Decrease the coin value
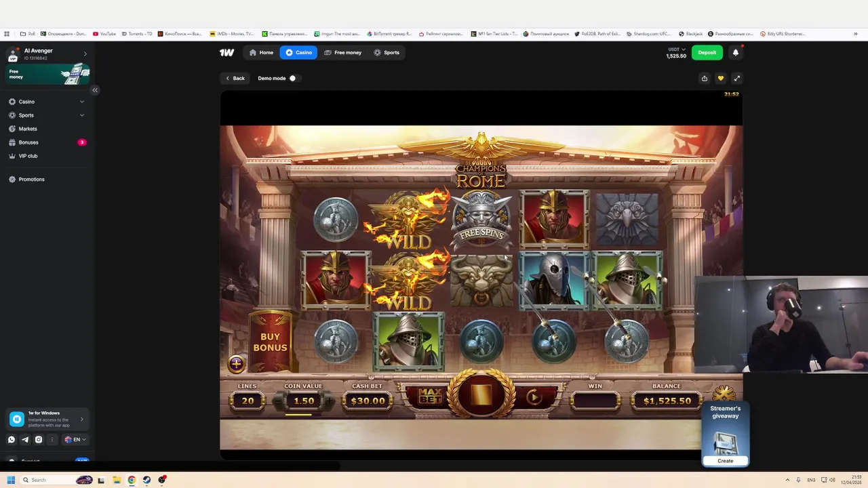The image size is (868, 488). point(279,401)
